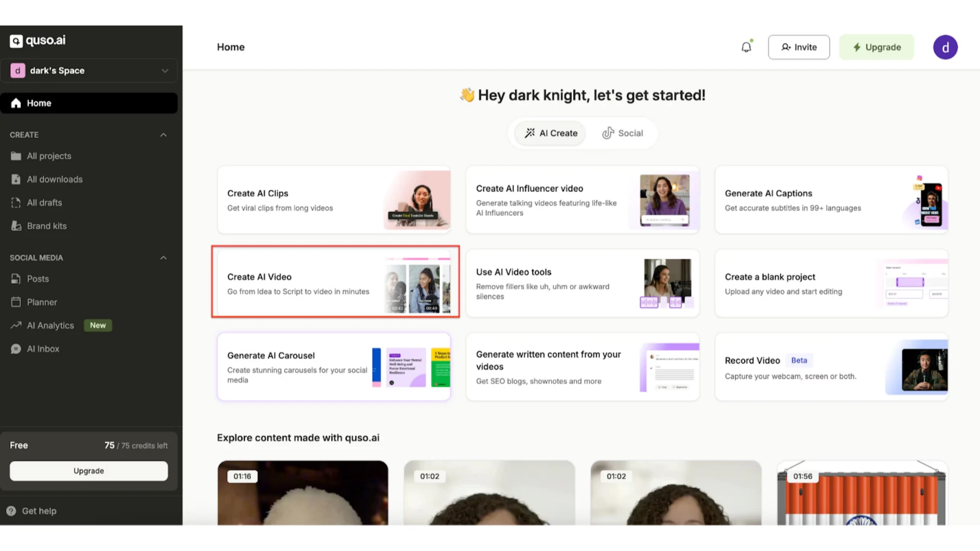Viewport: 980px width, 551px height.
Task: Open the Create AI Clips card
Action: (334, 200)
